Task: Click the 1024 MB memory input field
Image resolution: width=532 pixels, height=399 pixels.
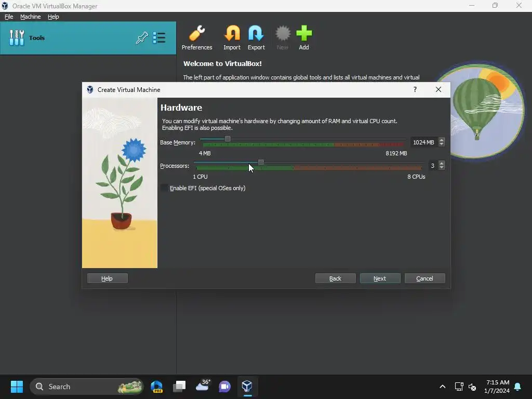Action: [424, 142]
